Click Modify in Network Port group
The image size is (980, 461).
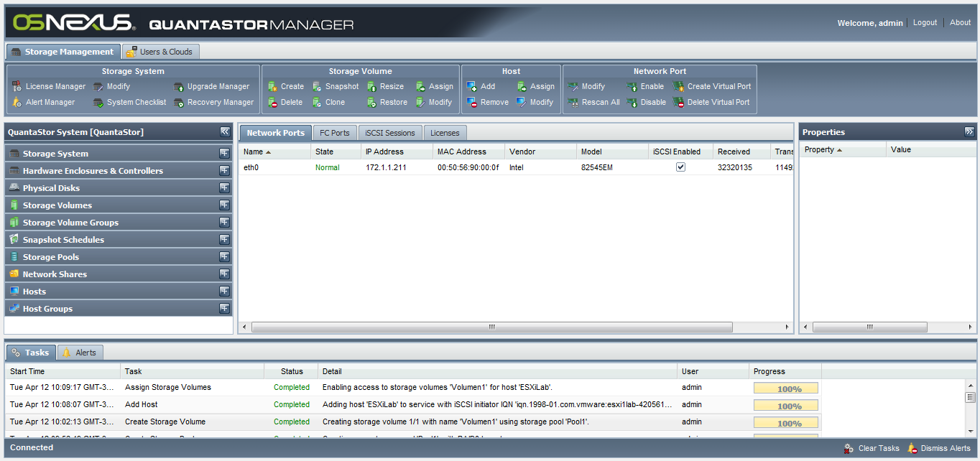[x=586, y=86]
